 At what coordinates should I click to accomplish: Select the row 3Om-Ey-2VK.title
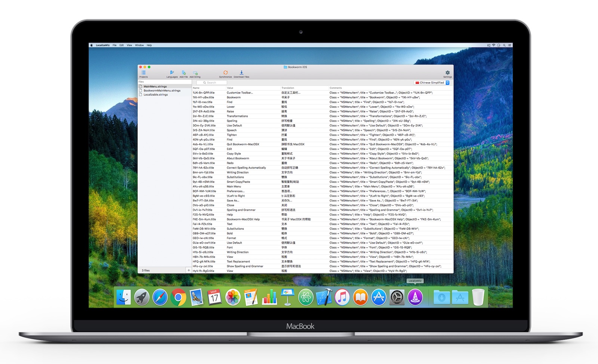click(323, 126)
